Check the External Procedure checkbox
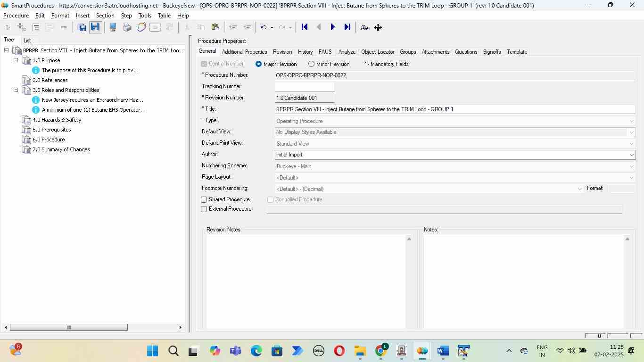 pos(204,209)
